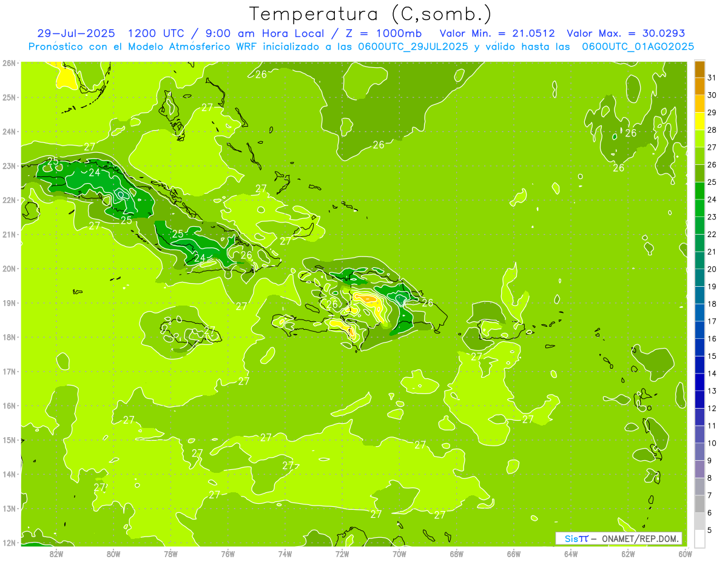Pick the yellow legend band between 28 and 29

[699, 121]
